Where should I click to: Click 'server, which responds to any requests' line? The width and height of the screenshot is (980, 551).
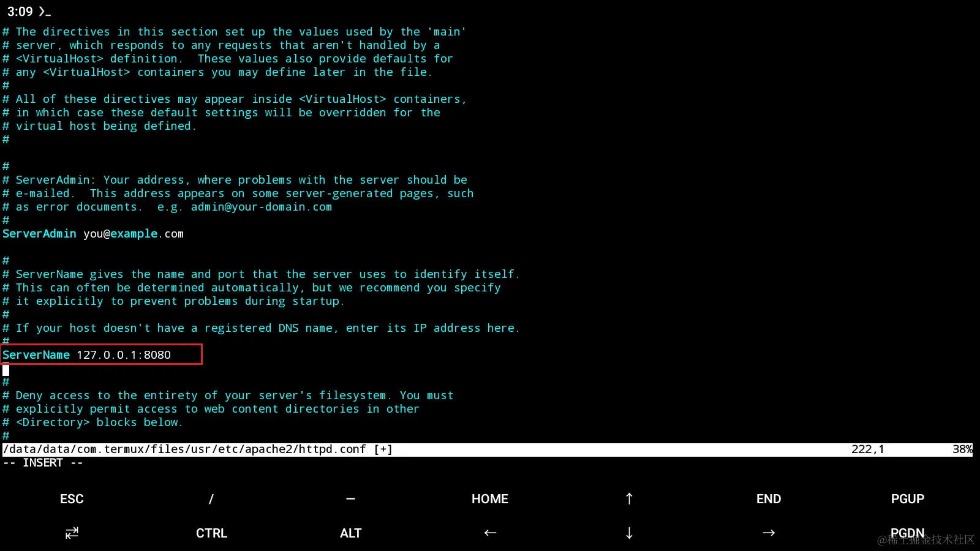pyautogui.click(x=221, y=45)
